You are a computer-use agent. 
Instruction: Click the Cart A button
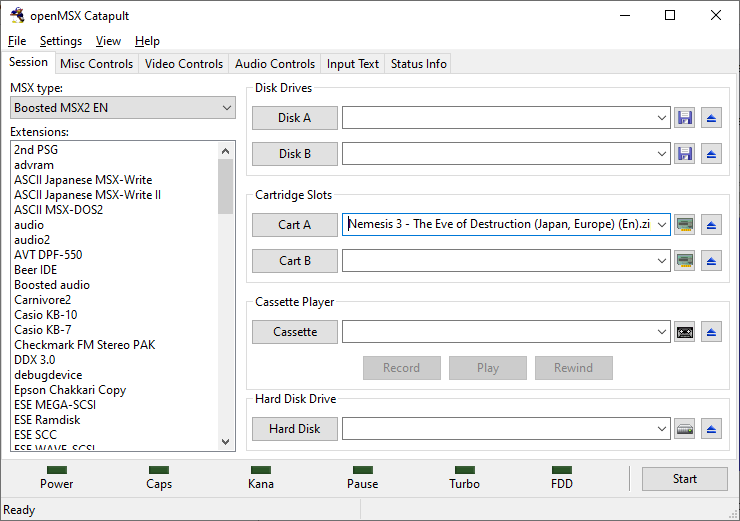[294, 225]
